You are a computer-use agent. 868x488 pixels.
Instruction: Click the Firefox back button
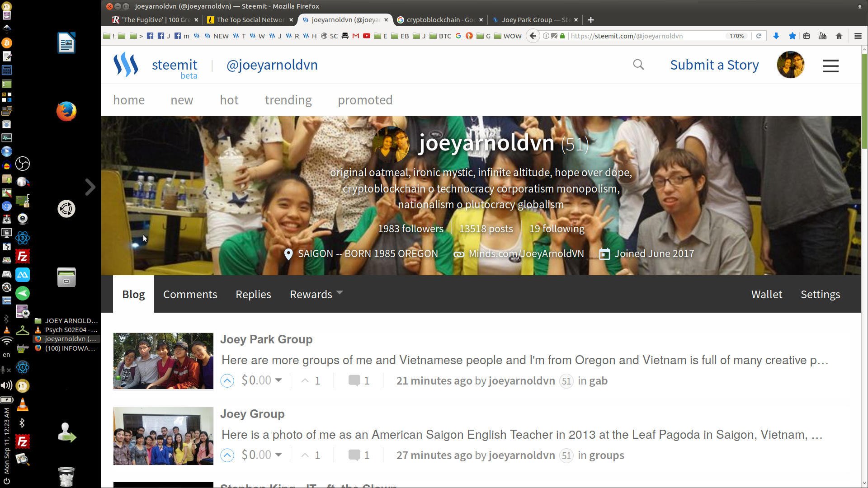coord(533,36)
